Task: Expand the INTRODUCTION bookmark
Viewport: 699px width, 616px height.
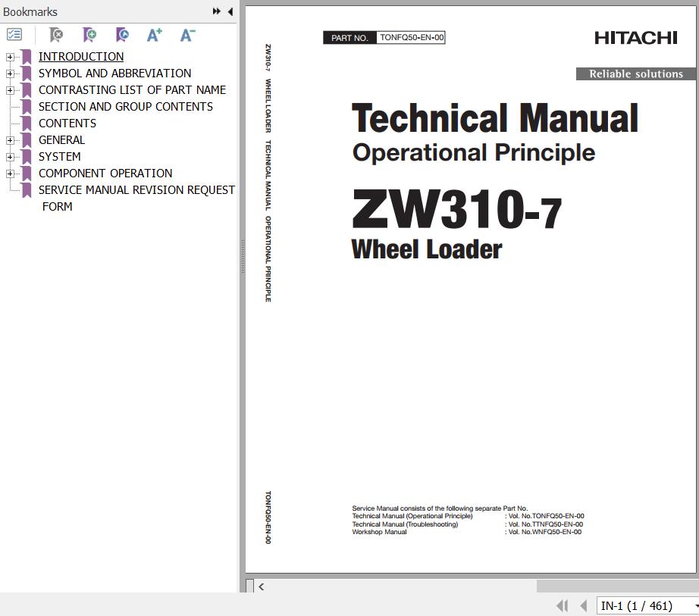Action: 10,57
